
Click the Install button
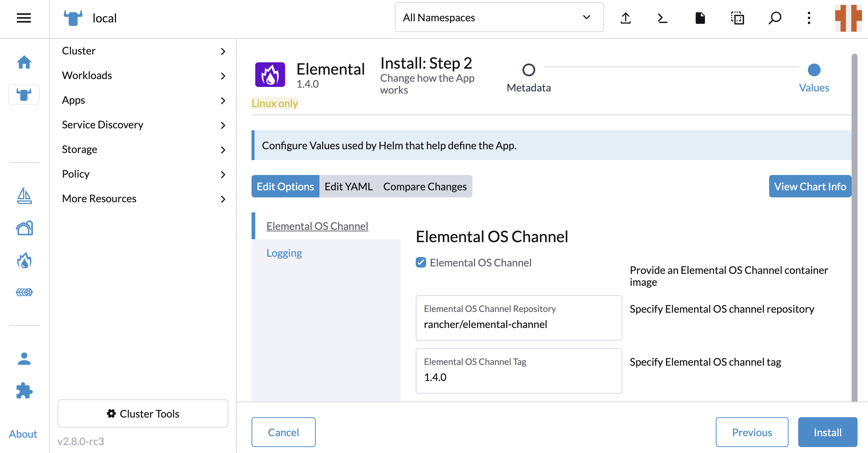[x=828, y=432]
